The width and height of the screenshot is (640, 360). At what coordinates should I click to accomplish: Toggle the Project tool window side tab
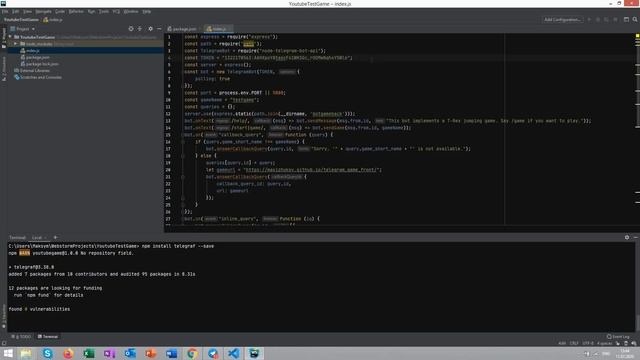4,38
